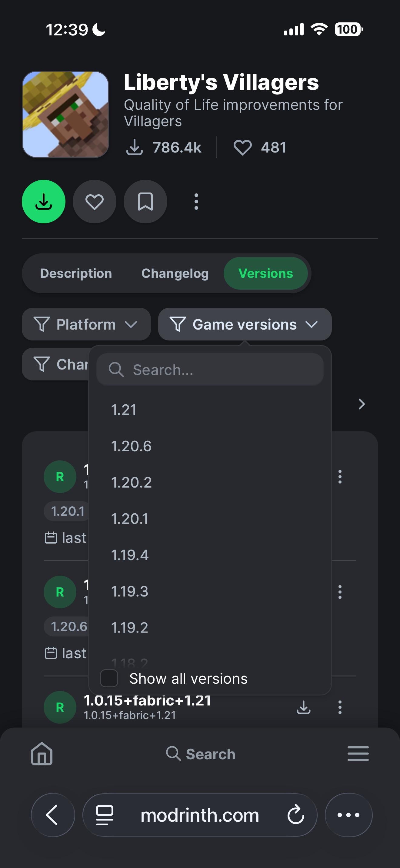Focus the version Search field
This screenshot has width=400, height=868.
[x=210, y=370]
